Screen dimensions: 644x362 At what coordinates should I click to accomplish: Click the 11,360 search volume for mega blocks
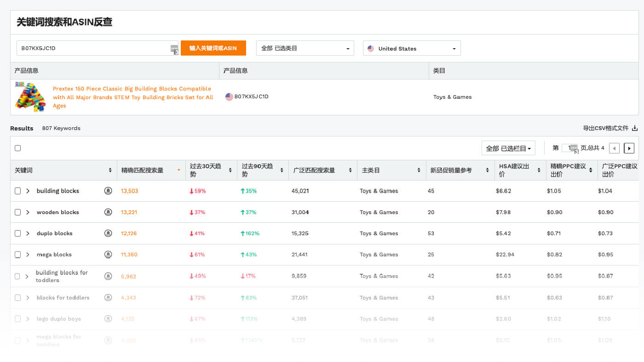[x=129, y=255]
